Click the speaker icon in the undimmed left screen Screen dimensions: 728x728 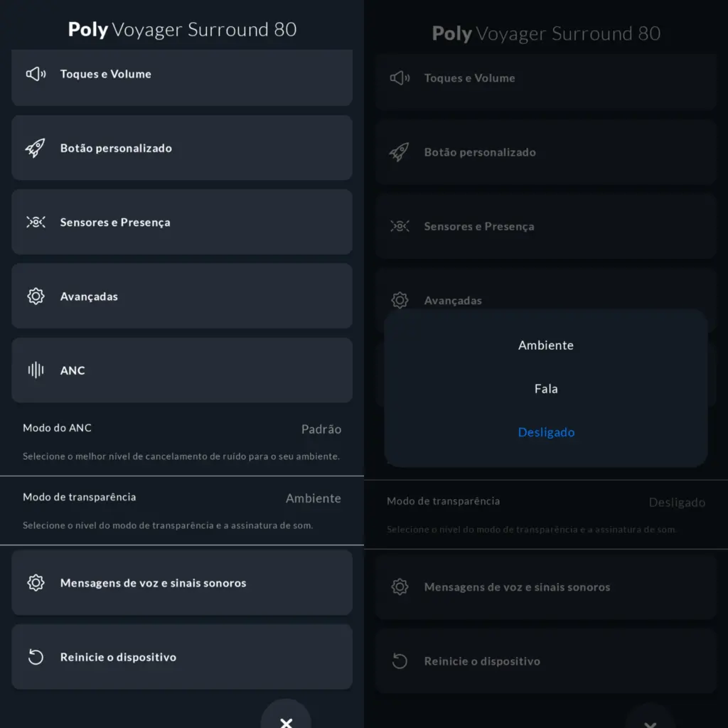36,74
